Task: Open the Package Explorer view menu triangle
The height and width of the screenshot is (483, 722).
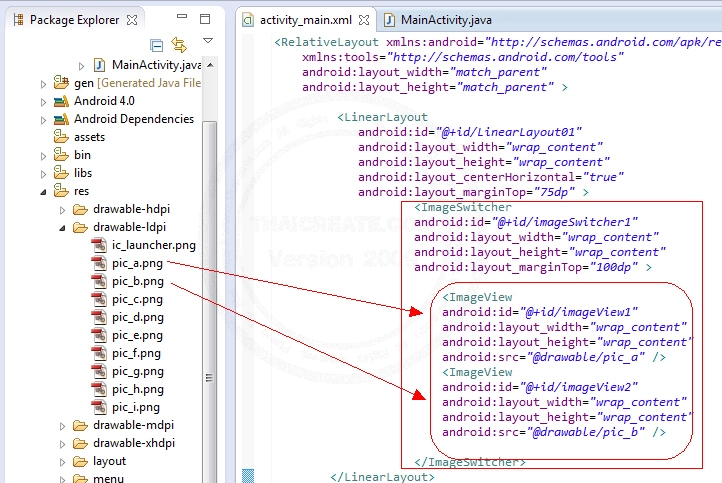Action: (x=208, y=42)
